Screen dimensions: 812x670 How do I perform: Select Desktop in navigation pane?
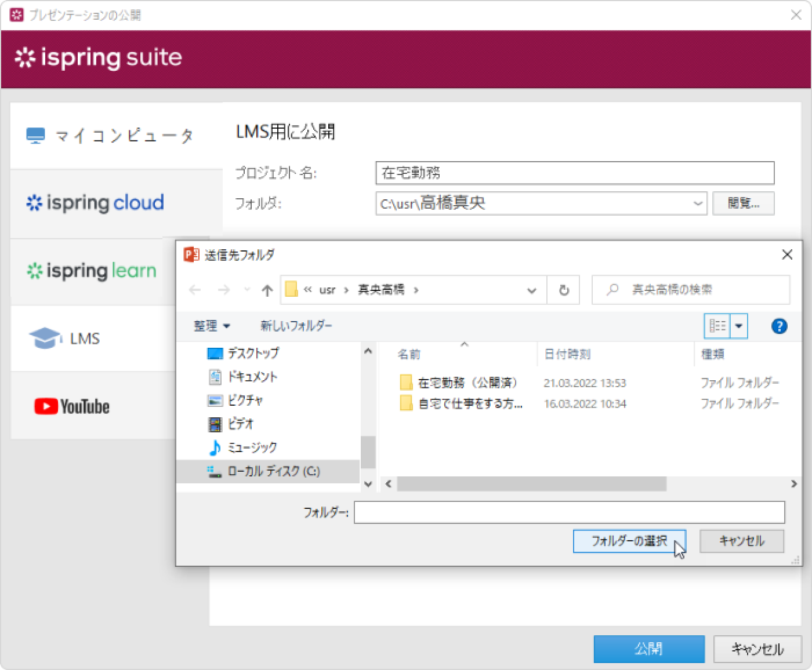[242, 353]
